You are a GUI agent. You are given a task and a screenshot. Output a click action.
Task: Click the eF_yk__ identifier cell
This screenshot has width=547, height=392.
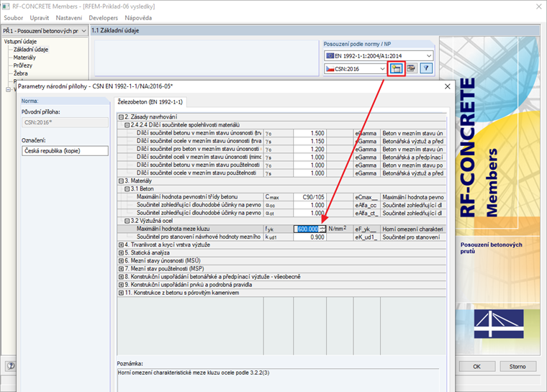point(366,229)
